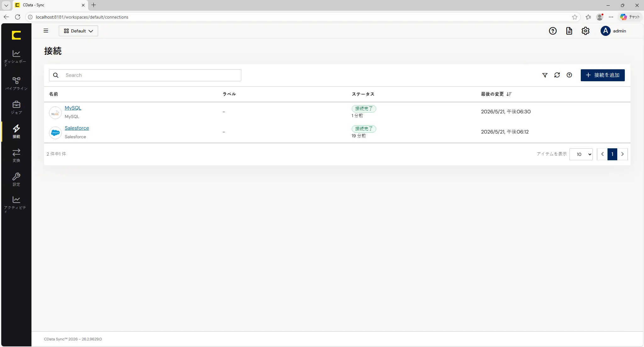The width and height of the screenshot is (644, 347).
Task: Click the ステータス column header
Action: click(x=363, y=94)
